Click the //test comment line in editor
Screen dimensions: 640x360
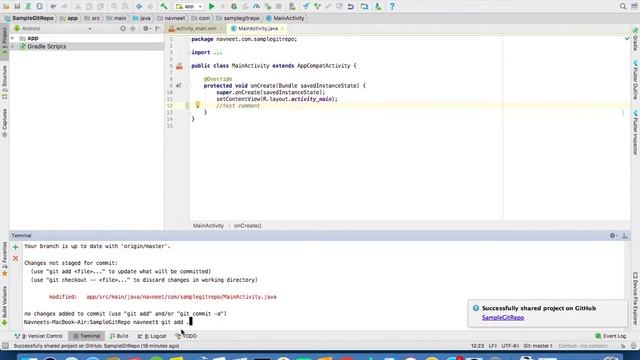[x=238, y=106]
